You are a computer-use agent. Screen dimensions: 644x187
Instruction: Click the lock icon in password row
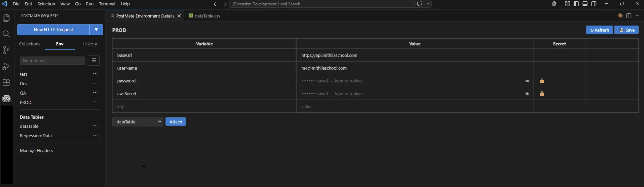(x=542, y=81)
